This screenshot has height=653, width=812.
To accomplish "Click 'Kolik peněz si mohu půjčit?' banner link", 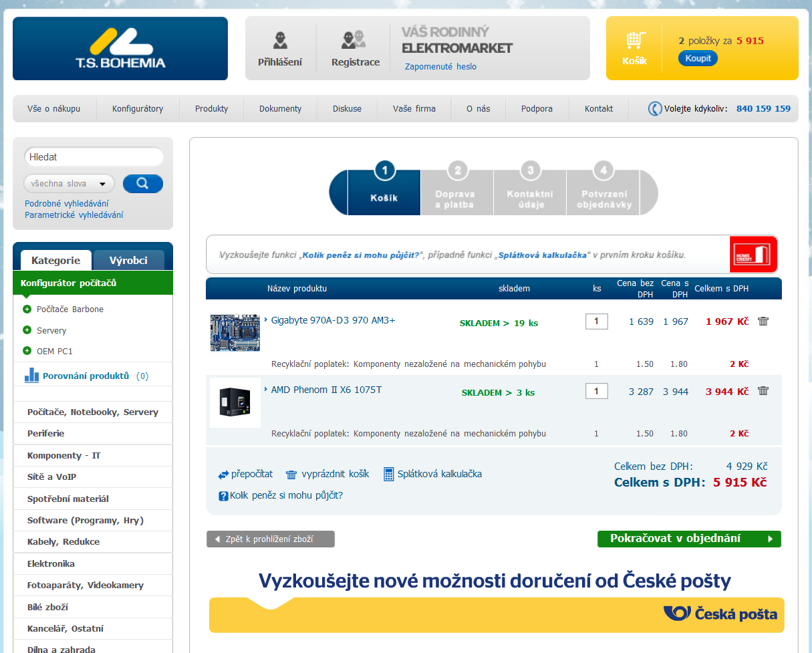I will [x=361, y=255].
